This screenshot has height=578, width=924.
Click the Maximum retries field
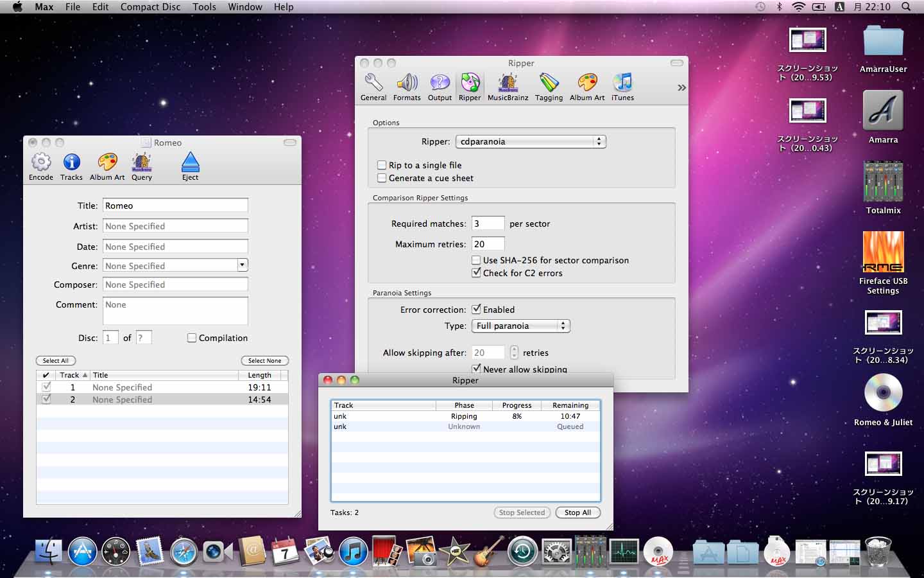(488, 244)
